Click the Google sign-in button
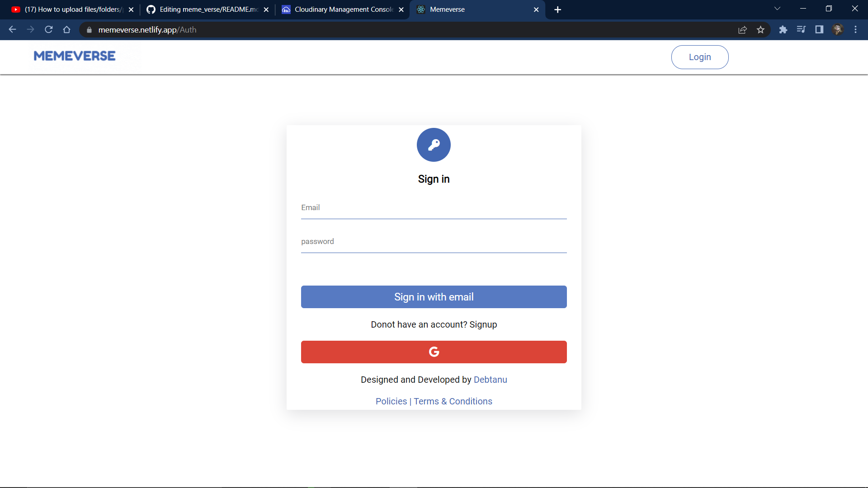868x488 pixels. tap(434, 352)
